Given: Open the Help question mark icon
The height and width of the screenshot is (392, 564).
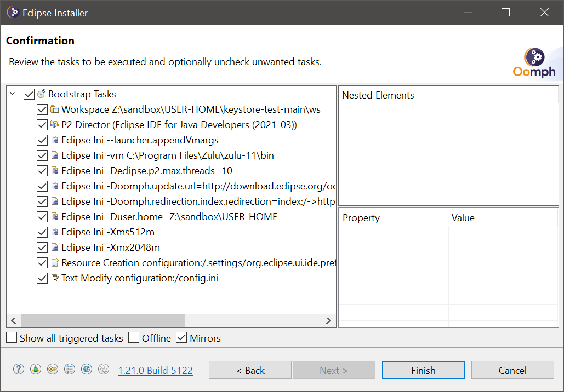Looking at the screenshot, I should coord(19,370).
